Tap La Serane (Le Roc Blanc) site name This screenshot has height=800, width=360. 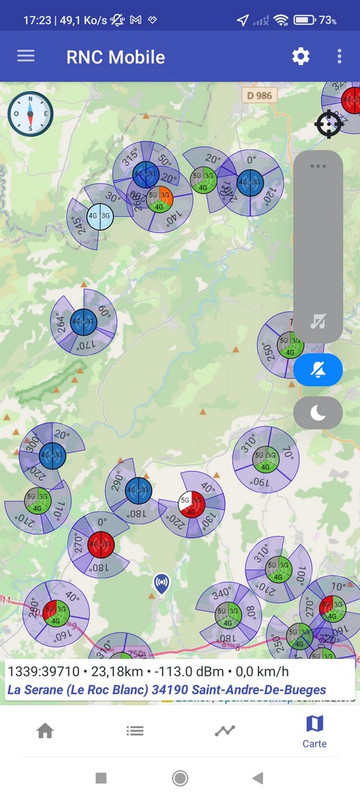point(166,690)
